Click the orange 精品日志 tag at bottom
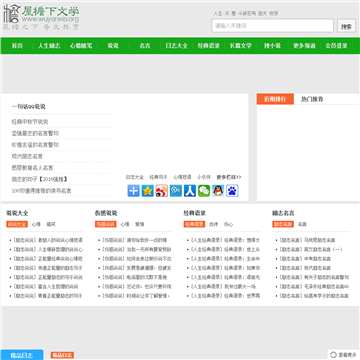 (x=62, y=355)
